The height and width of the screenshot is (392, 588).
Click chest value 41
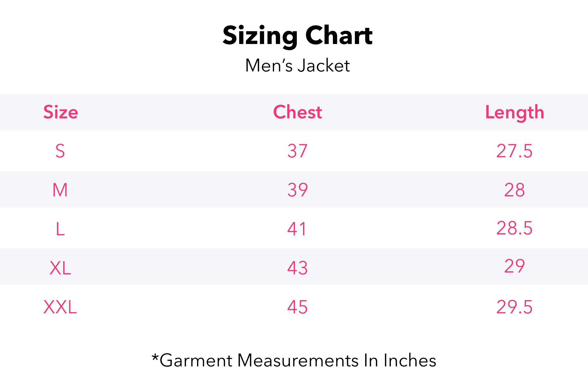(297, 229)
